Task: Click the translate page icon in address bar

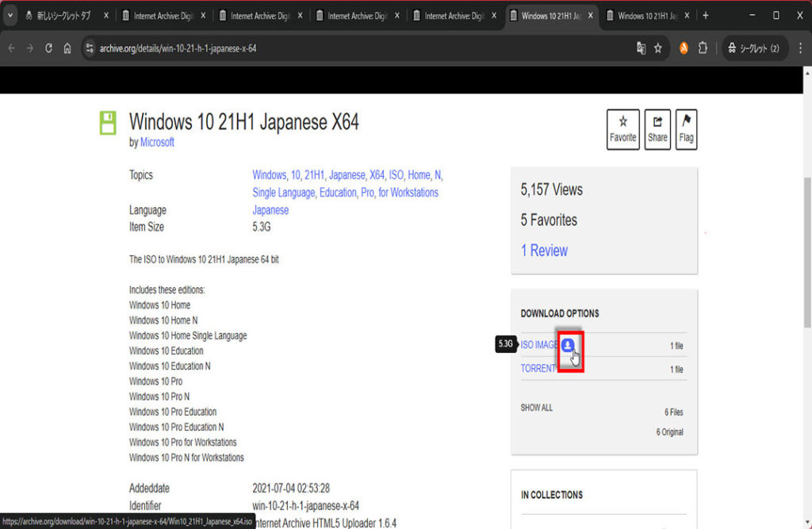Action: [641, 48]
